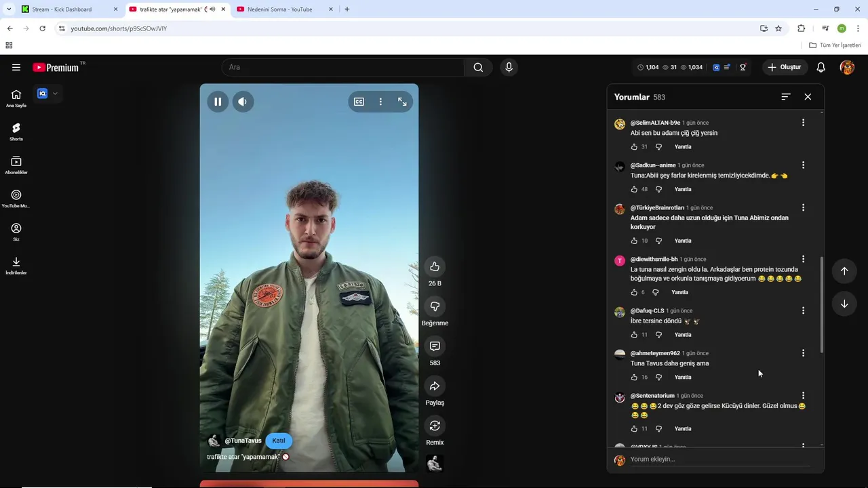The image size is (868, 488).
Task: Enter fullscreen for the Short
Action: (402, 102)
